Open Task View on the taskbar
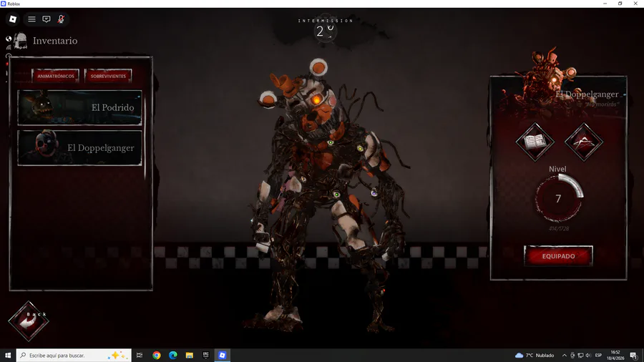The height and width of the screenshot is (362, 644). click(x=140, y=355)
